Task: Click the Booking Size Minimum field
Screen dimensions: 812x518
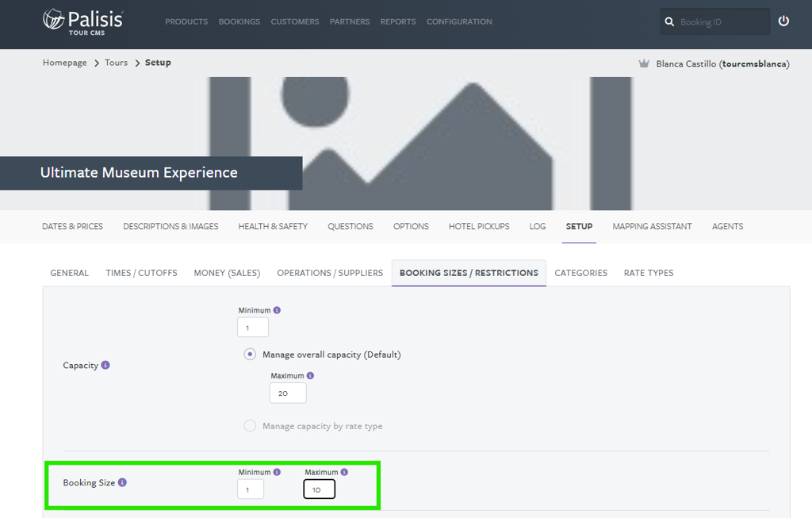Action: (x=251, y=489)
